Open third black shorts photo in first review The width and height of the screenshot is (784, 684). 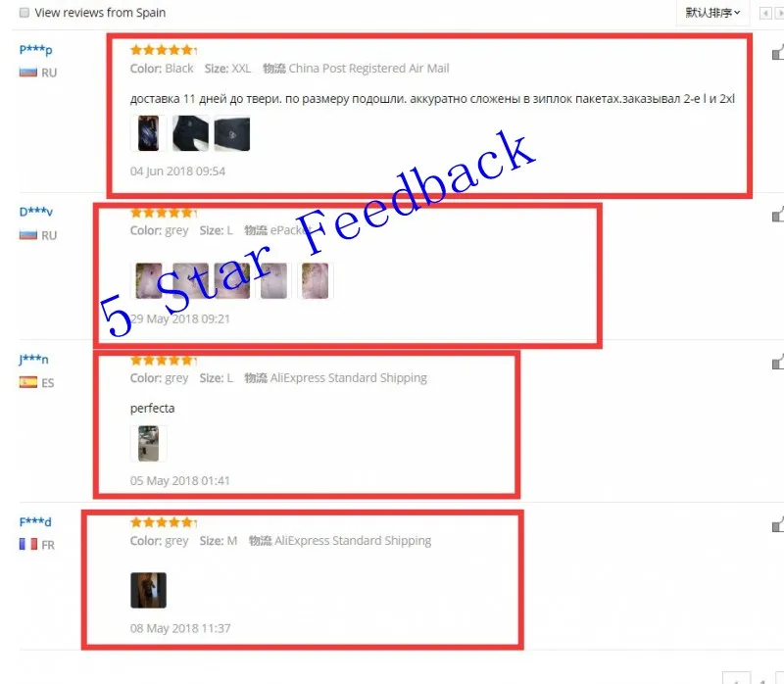click(232, 133)
